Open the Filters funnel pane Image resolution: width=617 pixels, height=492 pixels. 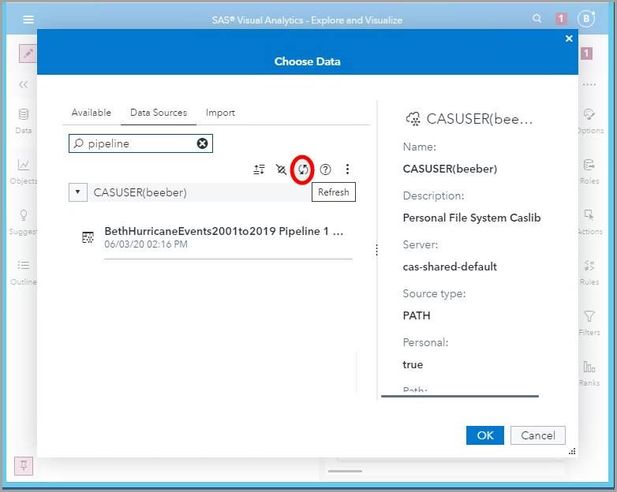click(x=589, y=323)
